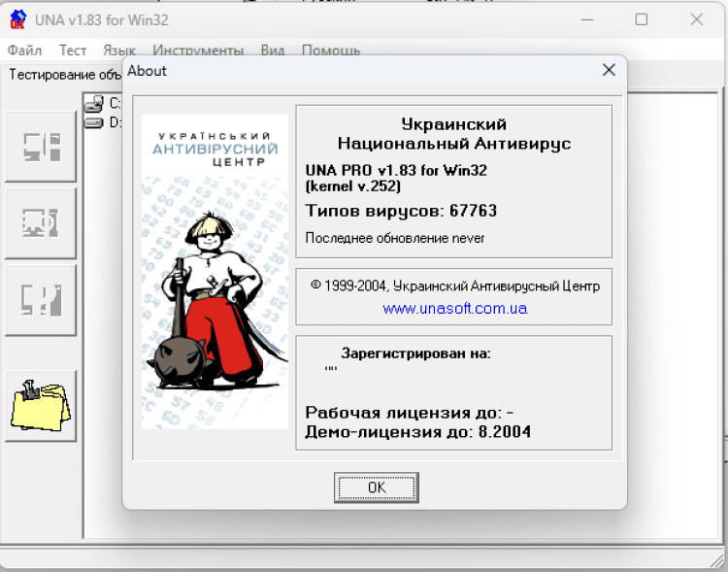The height and width of the screenshot is (572, 728).
Task: Open the www.unasoft.com.ua link
Action: (x=455, y=309)
